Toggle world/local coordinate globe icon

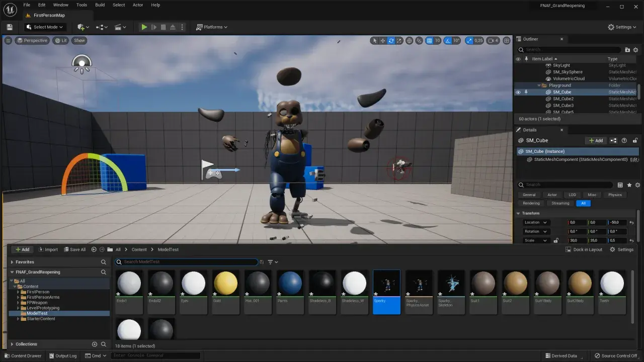pyautogui.click(x=409, y=41)
